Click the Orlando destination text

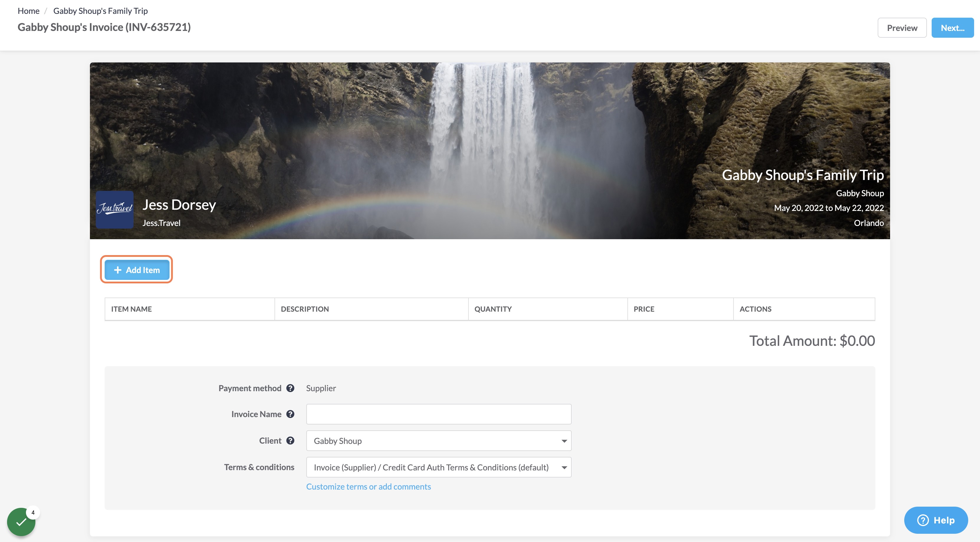[x=869, y=223]
